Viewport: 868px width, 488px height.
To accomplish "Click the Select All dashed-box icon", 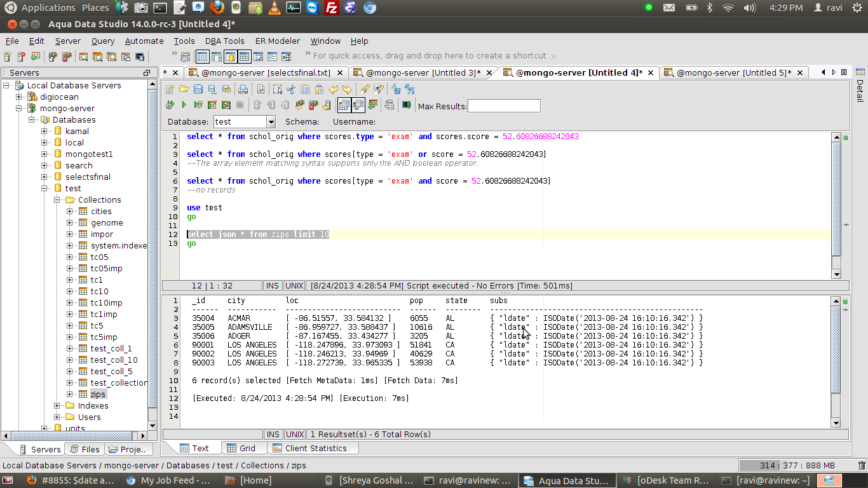I will coord(278,90).
